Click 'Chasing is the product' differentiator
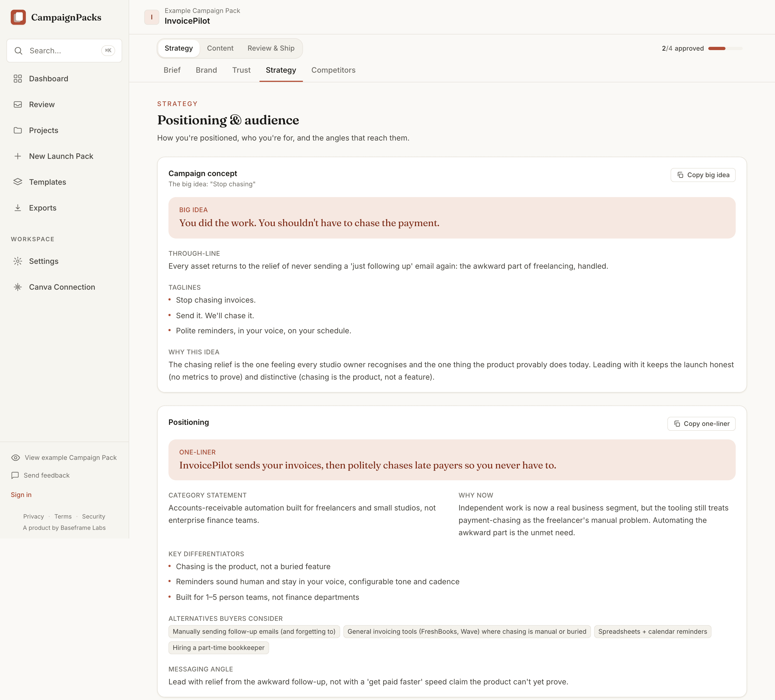Screen dimensions: 775x700 pos(253,566)
